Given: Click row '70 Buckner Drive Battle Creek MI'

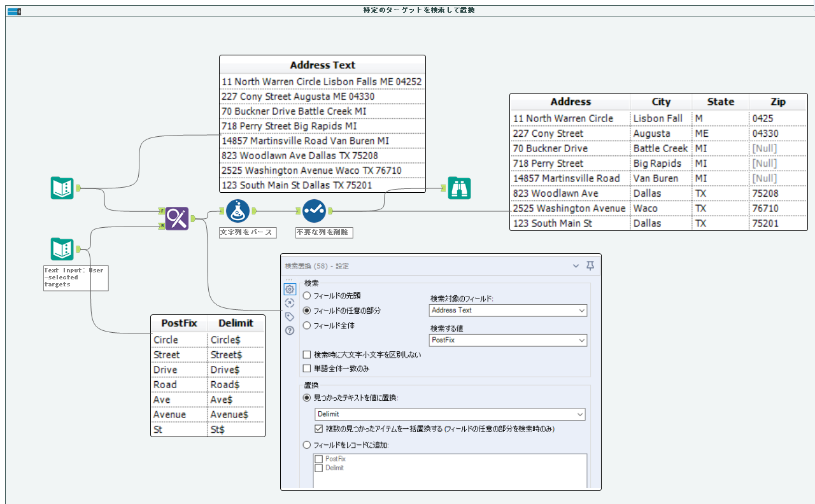Looking at the screenshot, I should [322, 111].
